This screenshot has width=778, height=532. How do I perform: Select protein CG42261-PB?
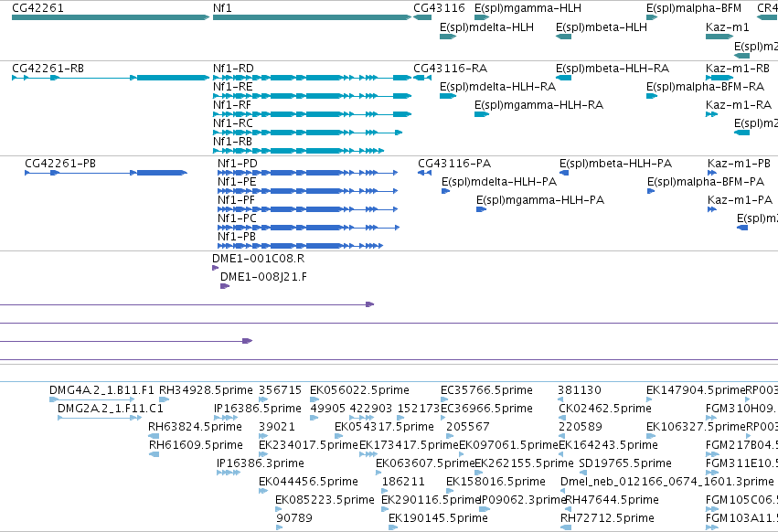click(106, 173)
